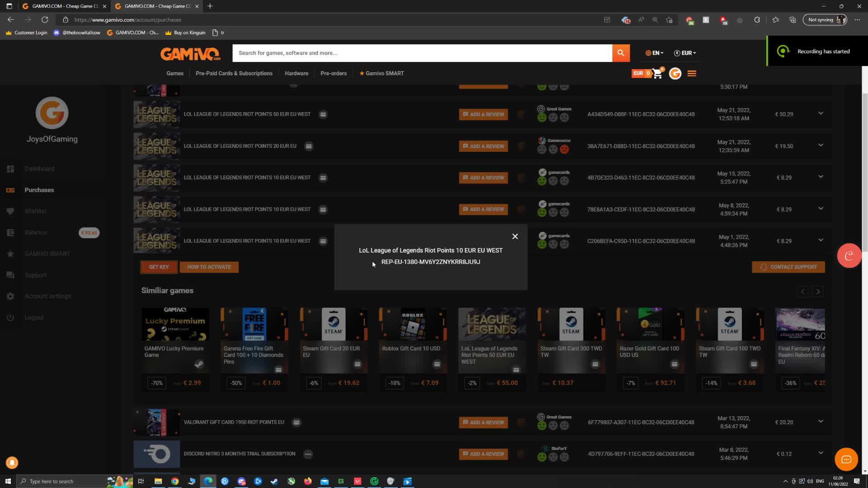Open Windows Start menu

8,481
